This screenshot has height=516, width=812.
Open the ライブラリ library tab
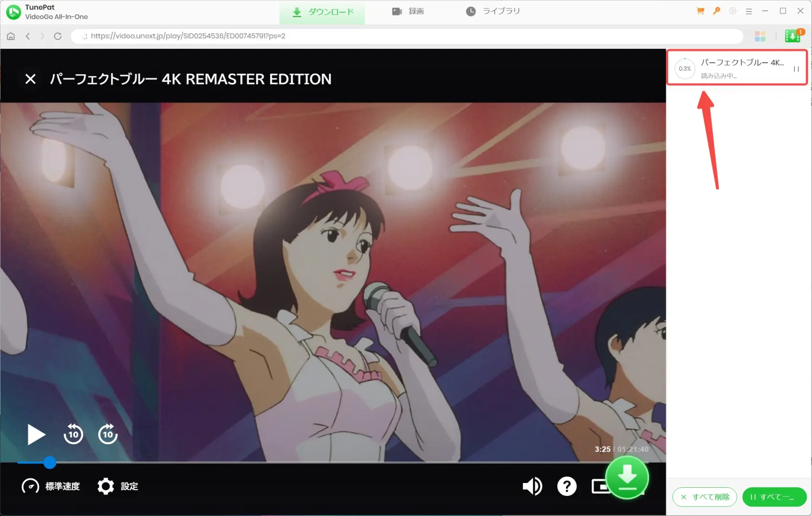(x=493, y=11)
